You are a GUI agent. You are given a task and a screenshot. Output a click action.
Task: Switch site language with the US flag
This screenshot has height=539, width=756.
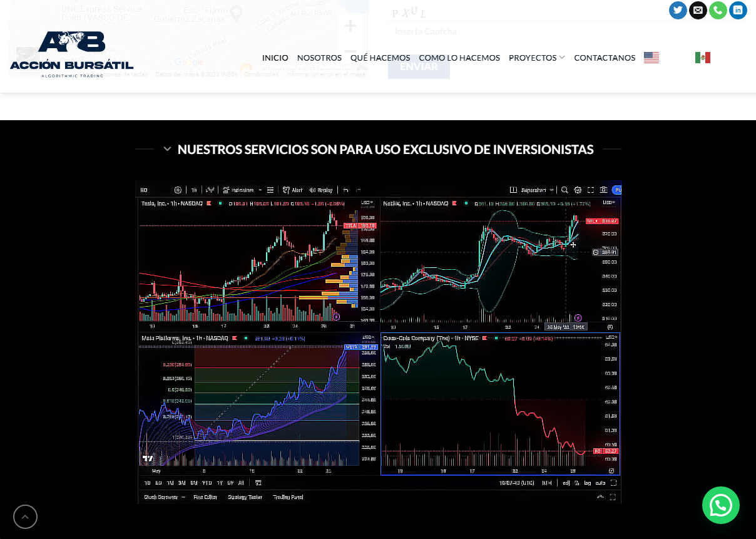(x=651, y=58)
